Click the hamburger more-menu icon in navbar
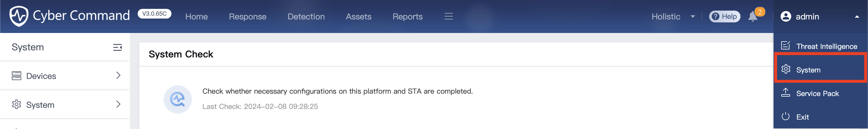The height and width of the screenshot is (129, 868). tap(448, 16)
